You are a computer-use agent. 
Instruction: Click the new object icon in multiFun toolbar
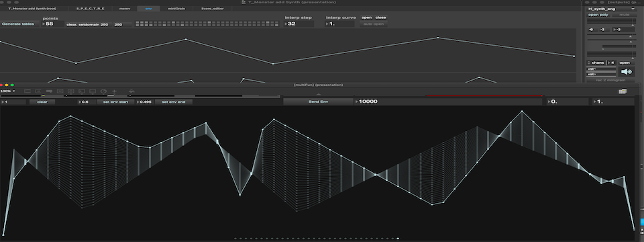coord(28,91)
